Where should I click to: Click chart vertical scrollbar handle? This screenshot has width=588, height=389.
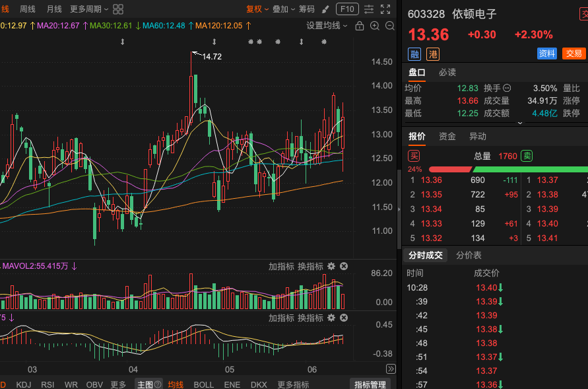click(x=399, y=209)
